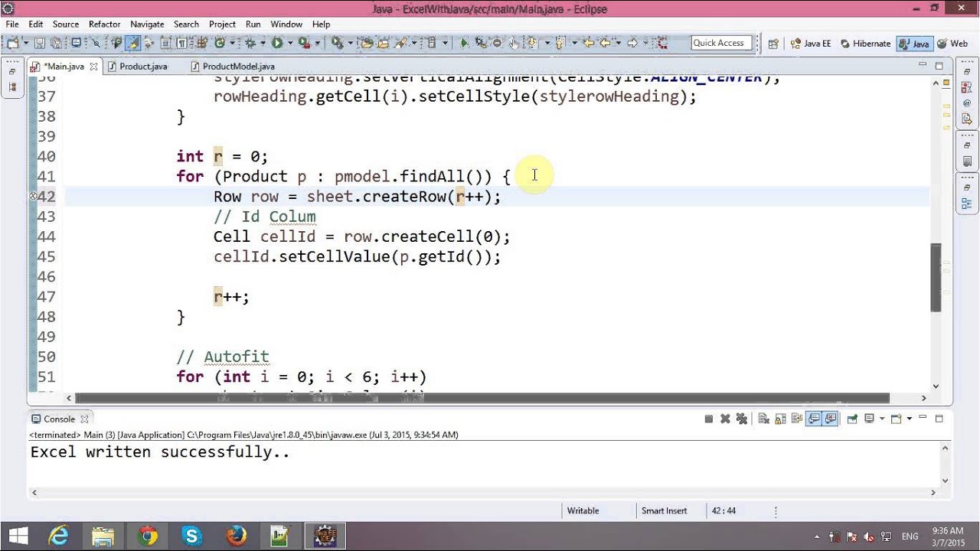
Task: Open the Run dropdown arrow
Action: [290, 43]
